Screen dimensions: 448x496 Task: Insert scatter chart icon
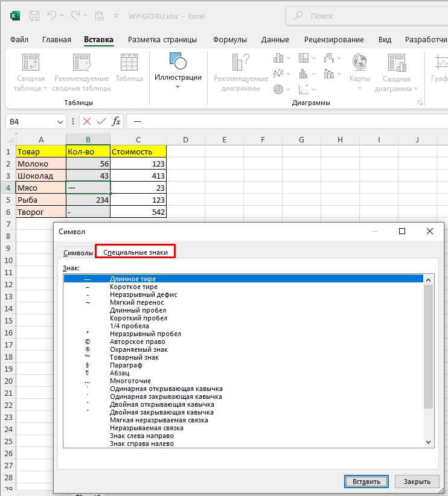(x=304, y=89)
